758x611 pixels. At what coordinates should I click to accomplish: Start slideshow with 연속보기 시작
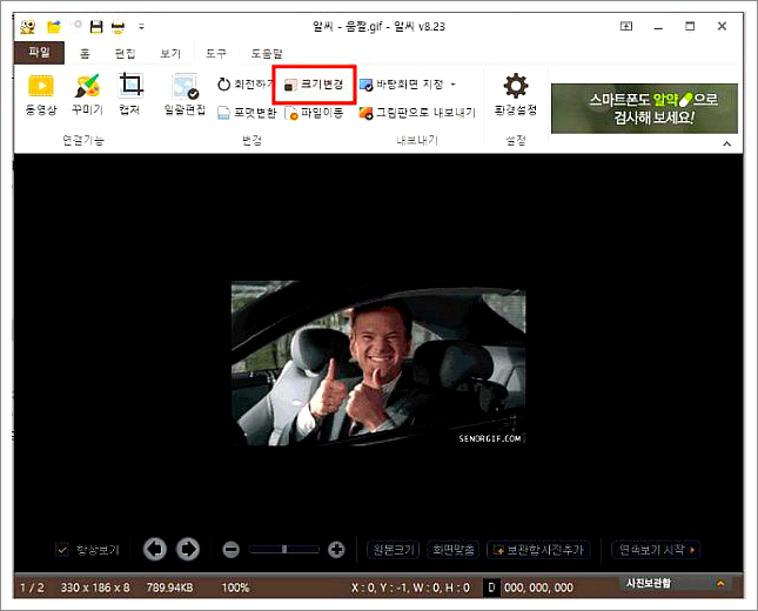point(656,550)
